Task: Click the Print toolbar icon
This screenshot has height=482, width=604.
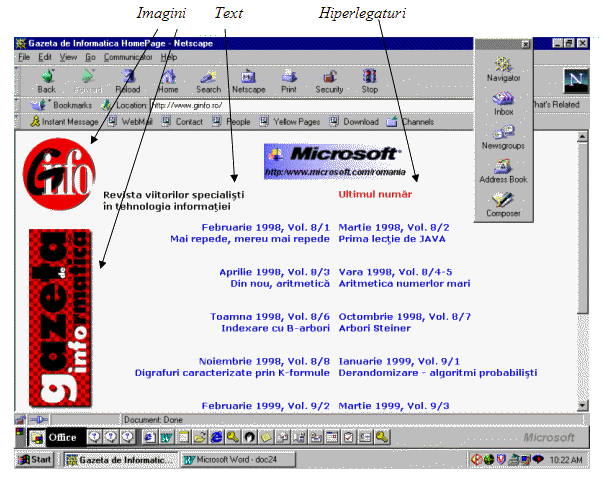Action: tap(289, 80)
